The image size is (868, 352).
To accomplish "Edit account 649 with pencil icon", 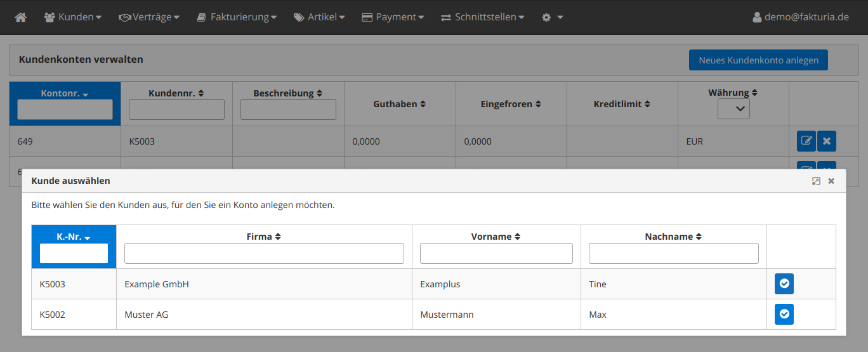I will [x=806, y=141].
